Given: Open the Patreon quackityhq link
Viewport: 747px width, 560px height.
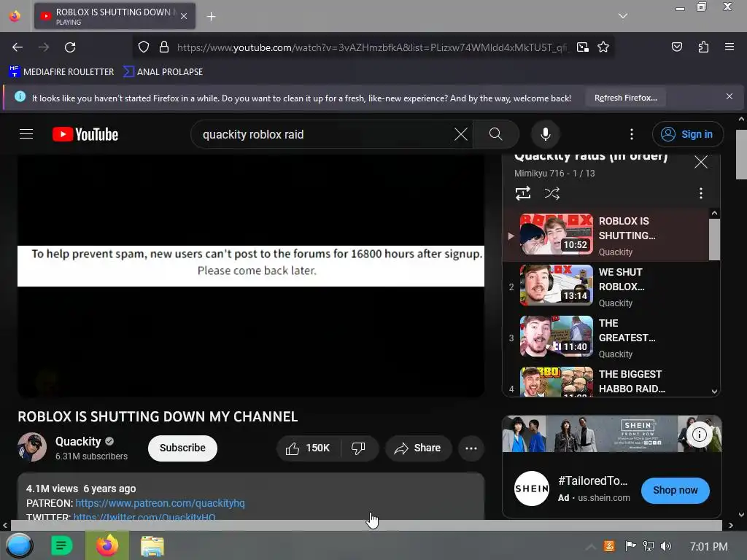Looking at the screenshot, I should [x=160, y=503].
